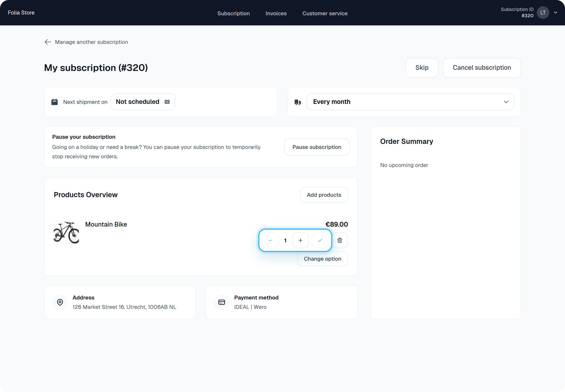Increase Mountain Bike quantity with plus button
The height and width of the screenshot is (392, 565).
click(300, 240)
